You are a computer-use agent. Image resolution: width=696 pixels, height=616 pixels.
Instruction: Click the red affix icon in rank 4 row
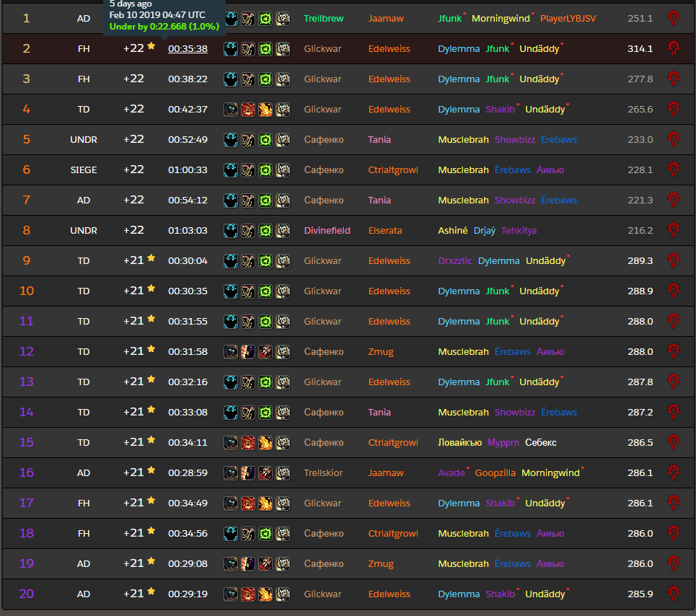(x=248, y=109)
